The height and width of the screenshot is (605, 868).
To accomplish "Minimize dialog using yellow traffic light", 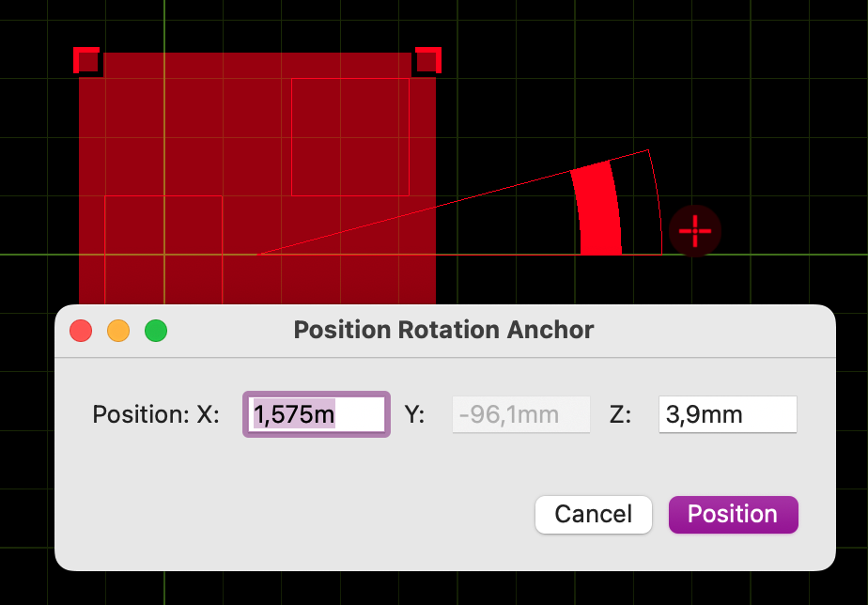I will pos(118,331).
